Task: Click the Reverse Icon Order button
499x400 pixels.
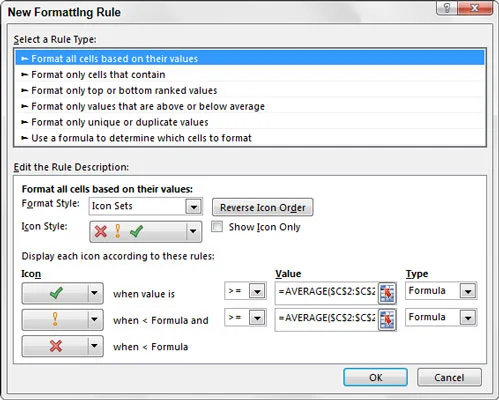Action: click(263, 207)
